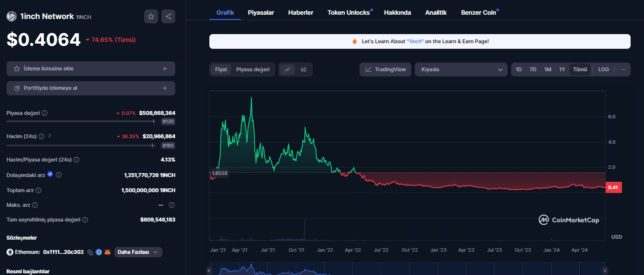Image resolution: width=644 pixels, height=275 pixels.
Task: Open the share button next to the star
Action: pyautogui.click(x=168, y=16)
